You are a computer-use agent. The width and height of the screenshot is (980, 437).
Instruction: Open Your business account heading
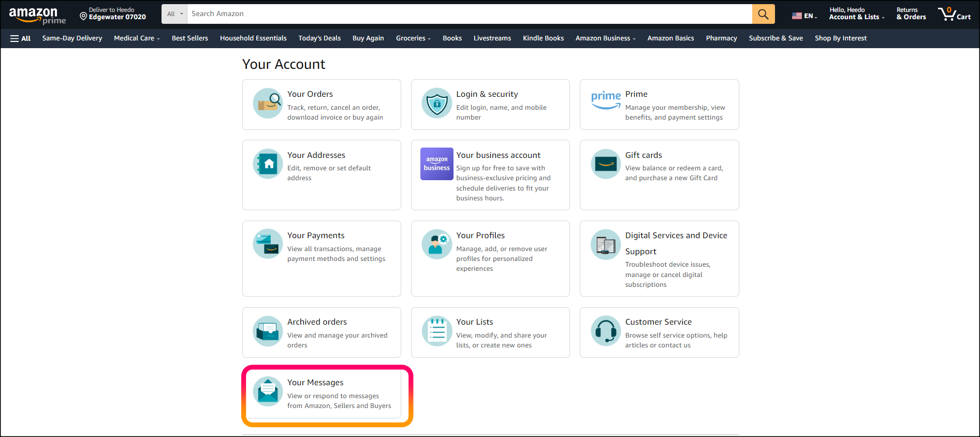(x=498, y=155)
